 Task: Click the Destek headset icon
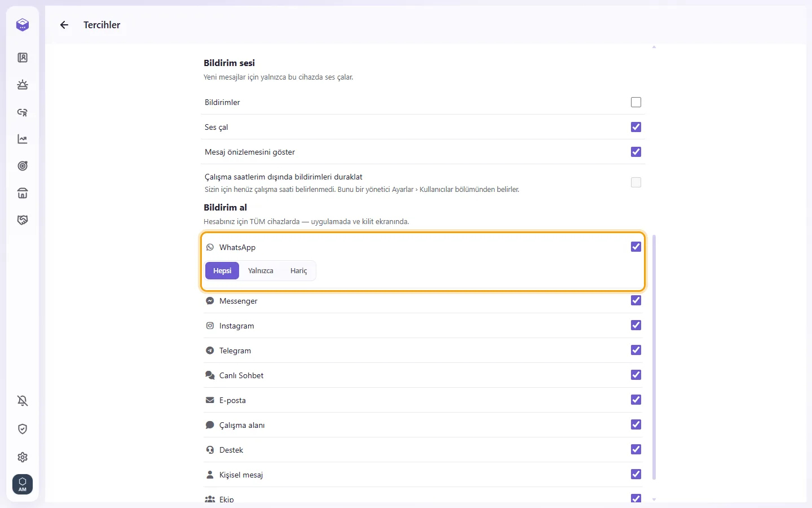[x=210, y=450]
